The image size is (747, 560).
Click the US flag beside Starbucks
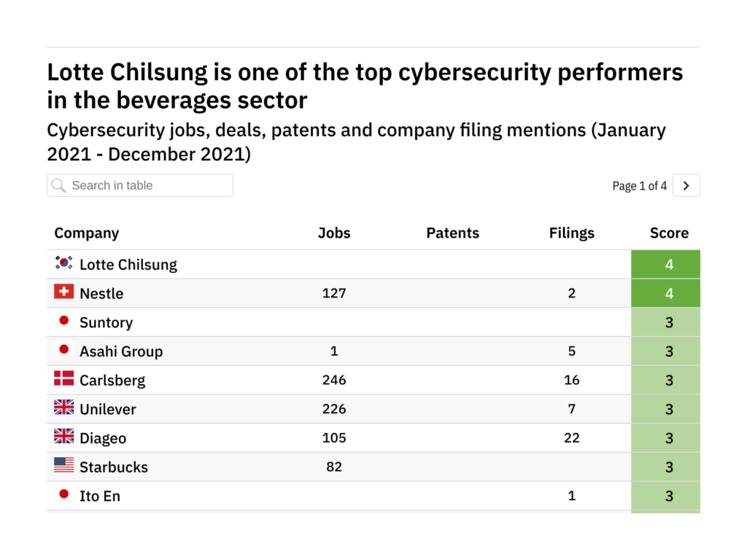coord(64,464)
